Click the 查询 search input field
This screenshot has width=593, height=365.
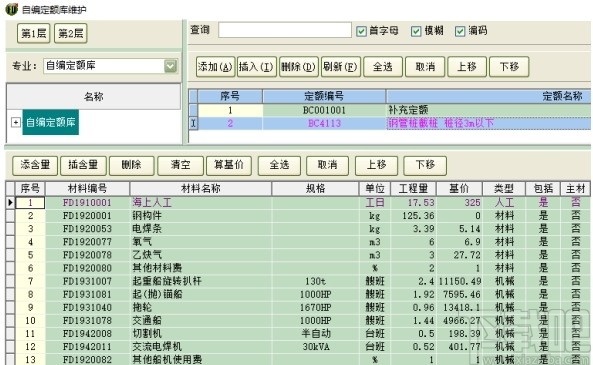tap(285, 30)
